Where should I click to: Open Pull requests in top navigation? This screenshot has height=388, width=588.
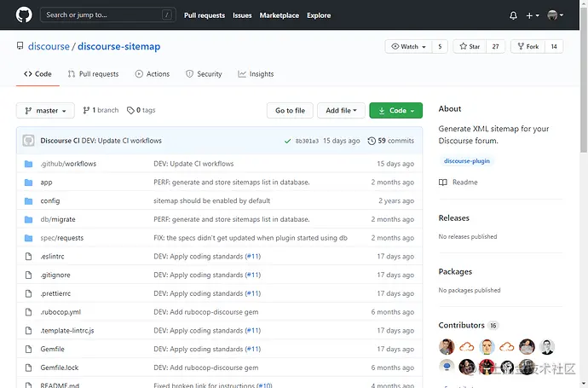pos(205,15)
